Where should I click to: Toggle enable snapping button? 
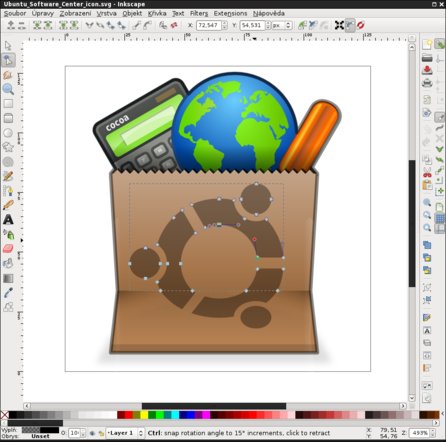click(x=440, y=44)
